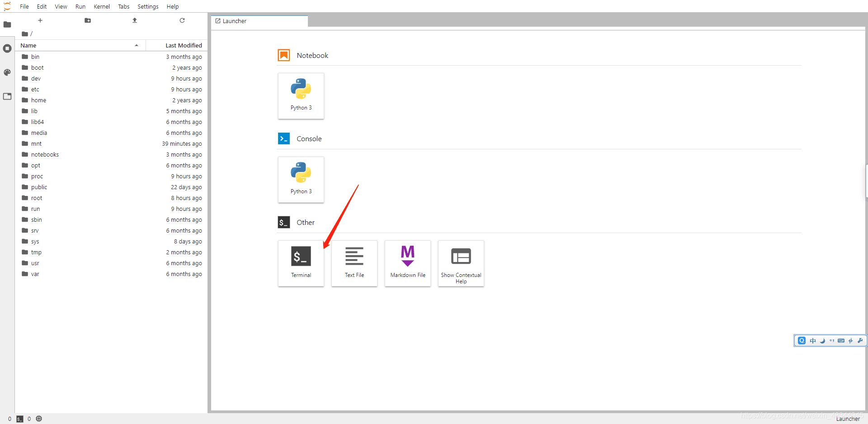This screenshot has width=868, height=424.
Task: Click the input method moon icon
Action: pos(822,341)
